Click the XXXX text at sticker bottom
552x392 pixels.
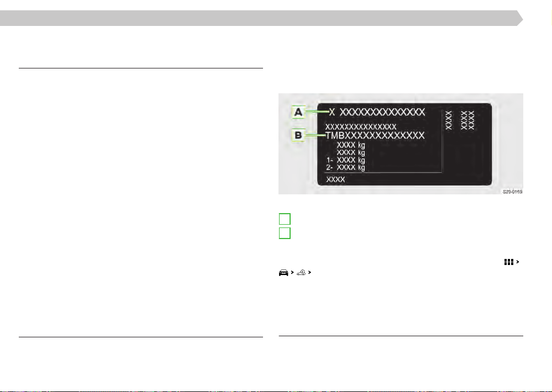point(335,179)
